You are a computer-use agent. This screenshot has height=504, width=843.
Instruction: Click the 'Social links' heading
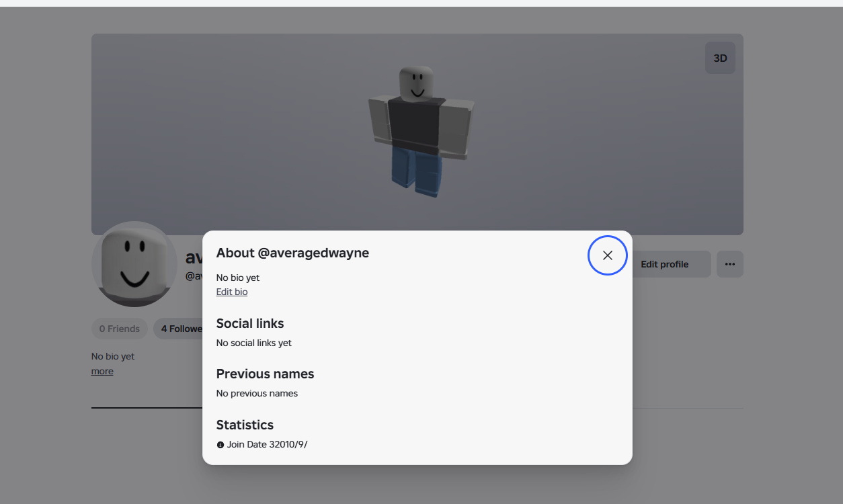coord(250,323)
